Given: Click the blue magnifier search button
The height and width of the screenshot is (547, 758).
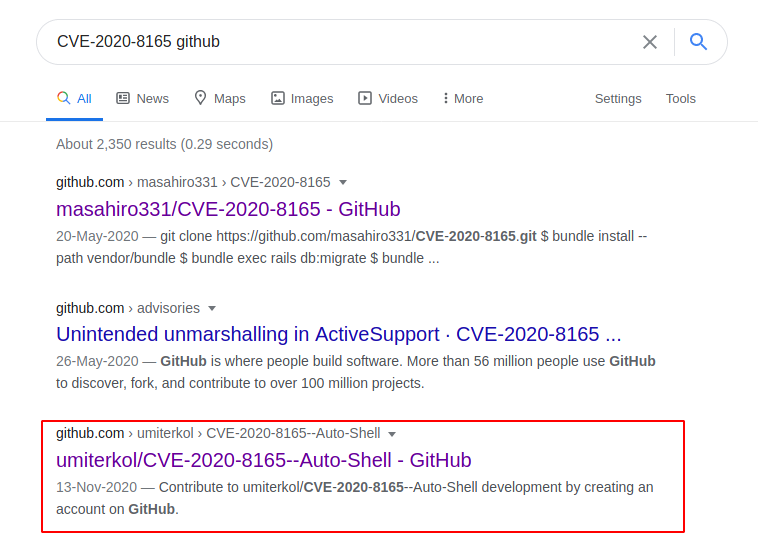Looking at the screenshot, I should [x=698, y=42].
